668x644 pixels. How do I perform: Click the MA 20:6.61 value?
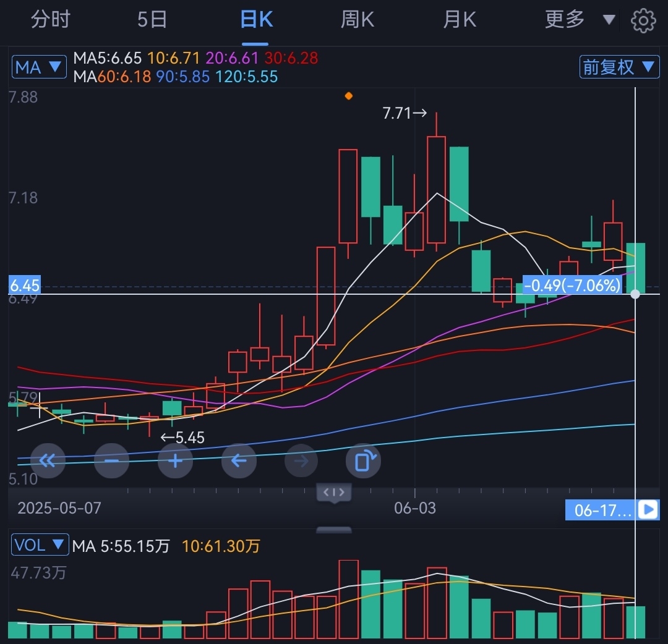[232, 58]
